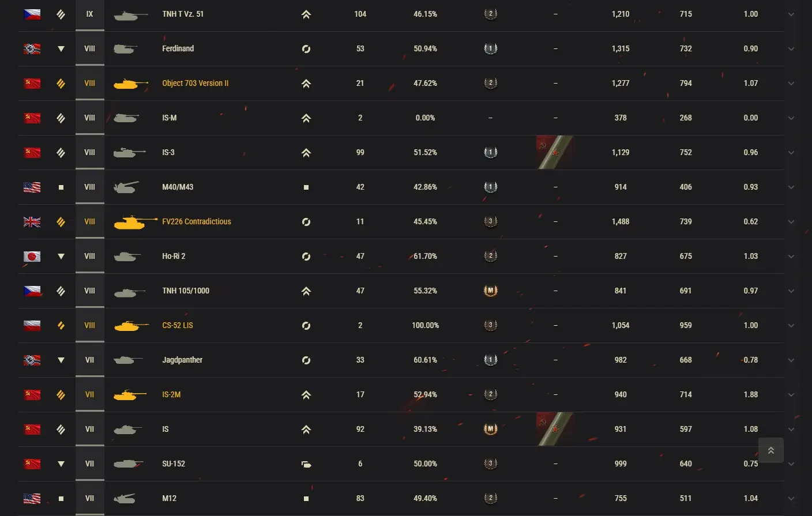
Task: Click the IS-3 marks of excellence image
Action: coord(555,152)
